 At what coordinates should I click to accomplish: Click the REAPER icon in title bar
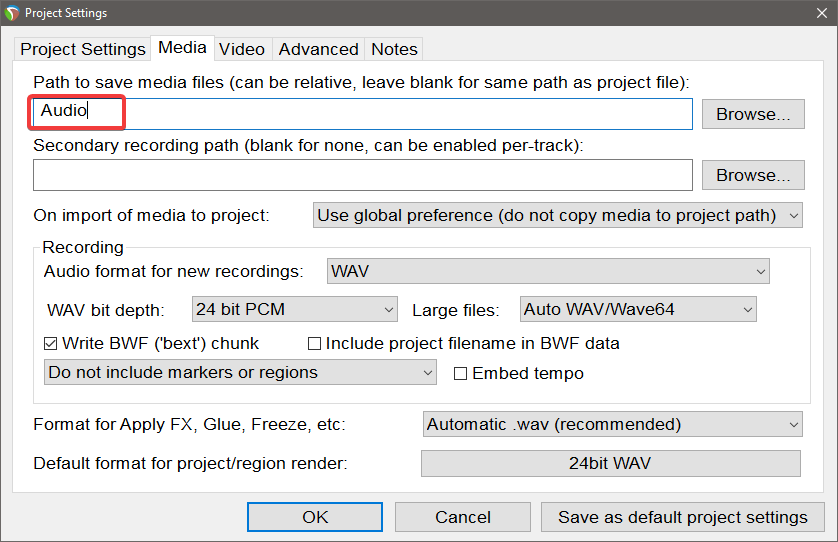pos(12,13)
